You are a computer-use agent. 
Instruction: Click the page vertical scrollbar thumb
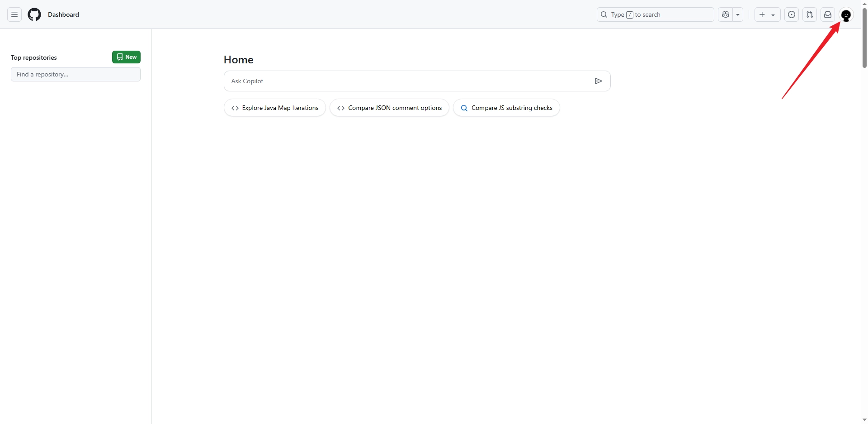864,38
